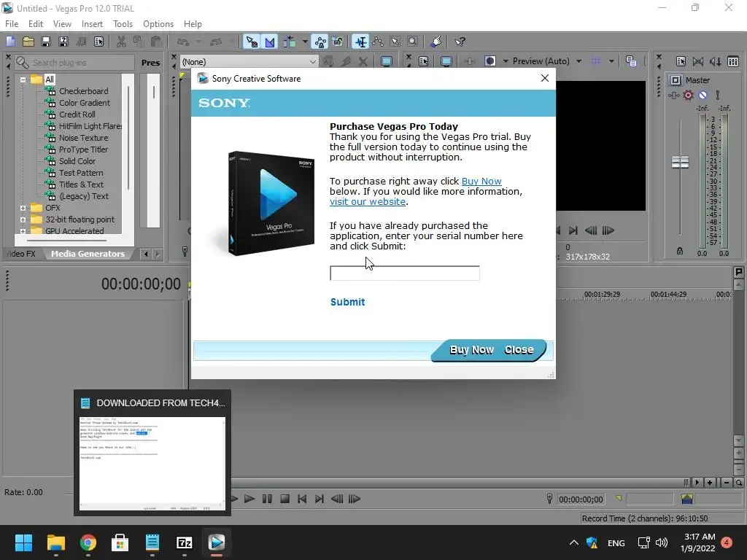
Task: Click Submit serial number link
Action: click(348, 302)
